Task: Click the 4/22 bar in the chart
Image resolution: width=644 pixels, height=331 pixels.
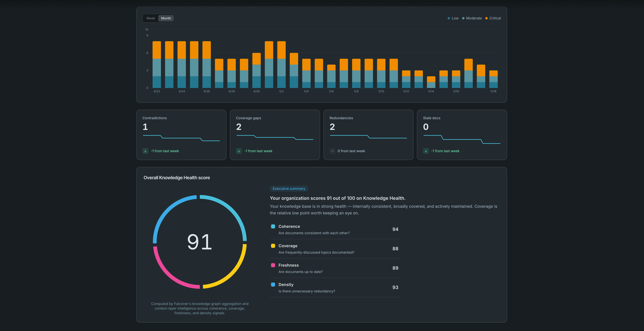Action: coord(157,65)
